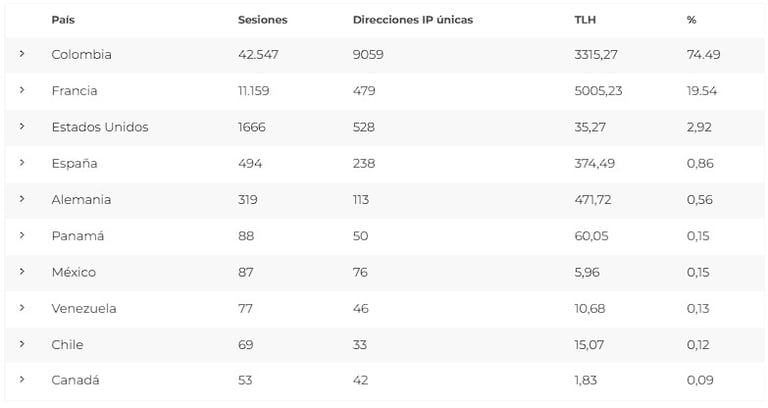Sort by Sesiones column header
768x408 pixels.
pyautogui.click(x=263, y=20)
